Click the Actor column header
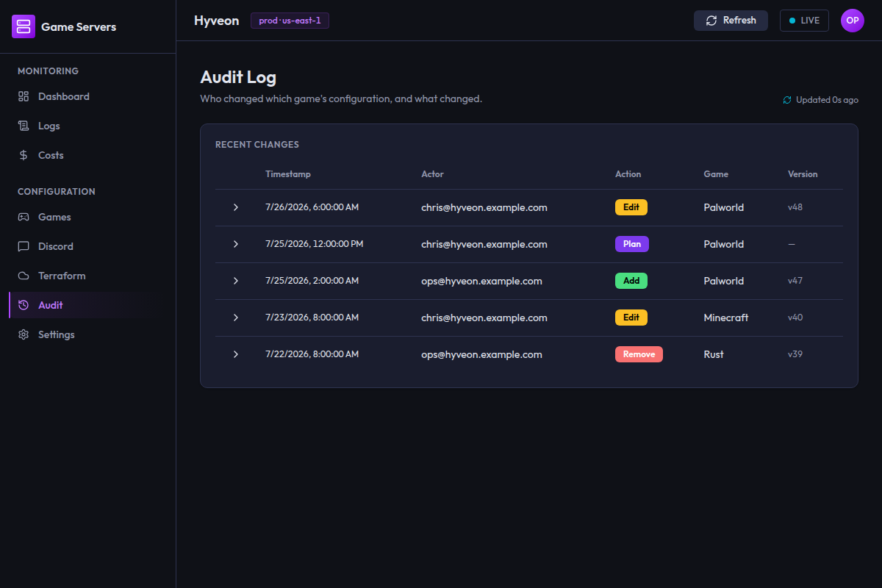The image size is (882, 588). click(x=432, y=174)
